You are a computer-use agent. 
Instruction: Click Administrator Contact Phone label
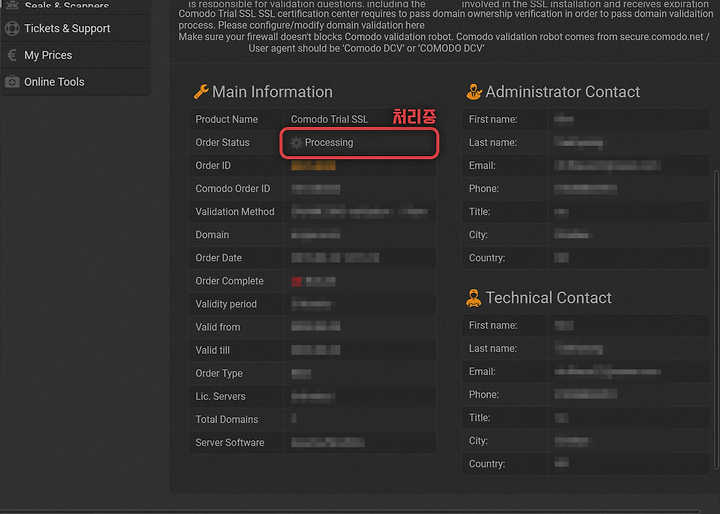[x=484, y=189]
